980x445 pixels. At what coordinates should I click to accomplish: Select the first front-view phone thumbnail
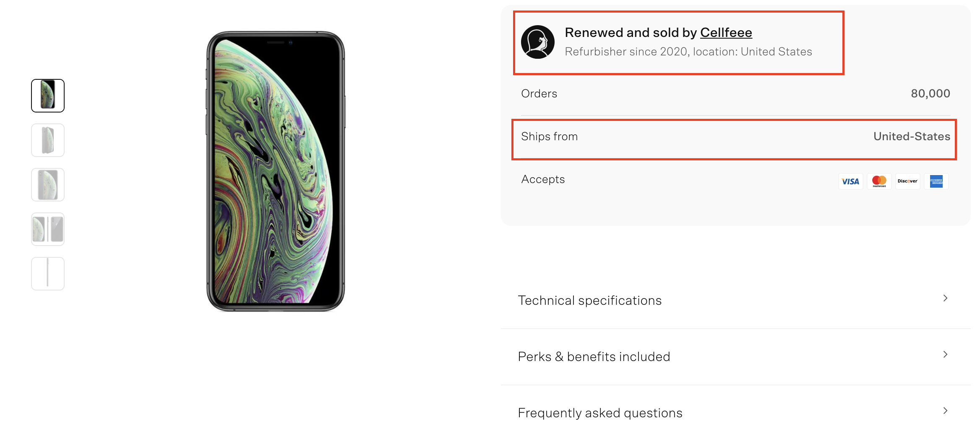pos(48,96)
